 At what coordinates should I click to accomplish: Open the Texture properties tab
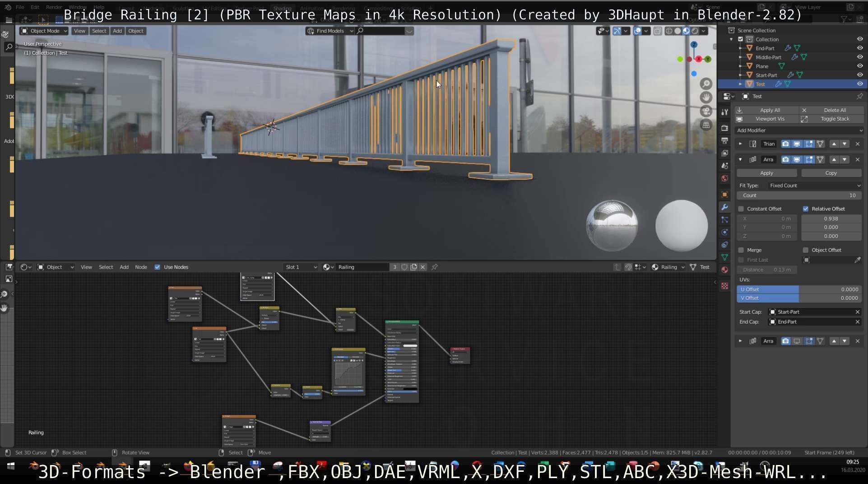tap(724, 286)
